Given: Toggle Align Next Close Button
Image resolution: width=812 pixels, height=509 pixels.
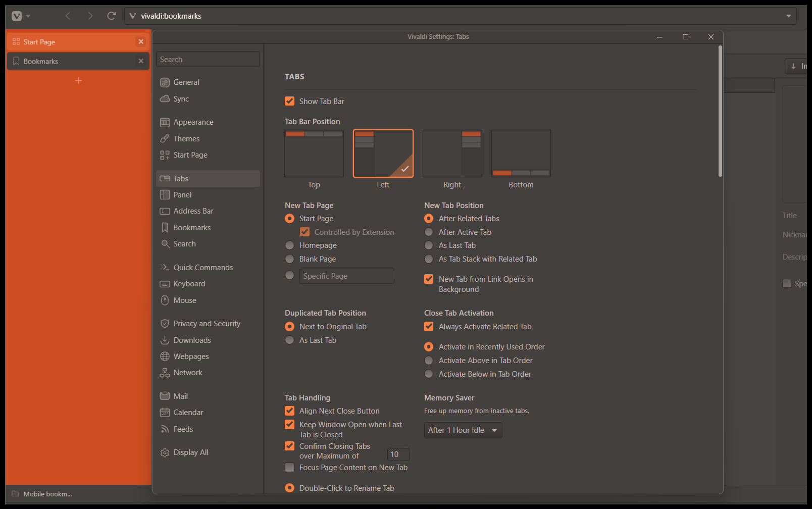Looking at the screenshot, I should 289,411.
